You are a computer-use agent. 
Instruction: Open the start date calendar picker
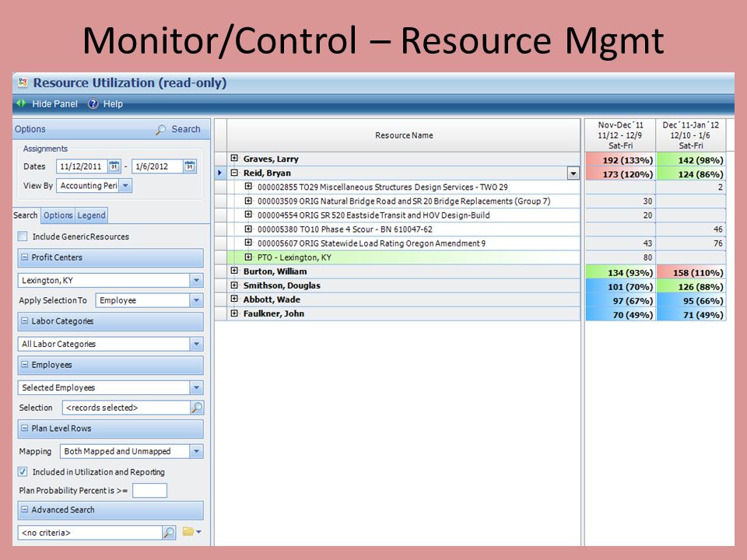[114, 166]
